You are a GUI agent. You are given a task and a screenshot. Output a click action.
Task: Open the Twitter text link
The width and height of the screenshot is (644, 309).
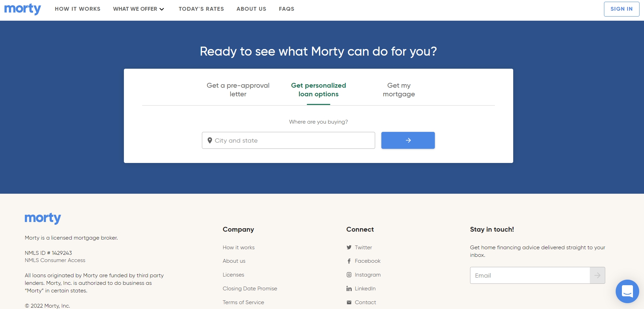(x=363, y=248)
